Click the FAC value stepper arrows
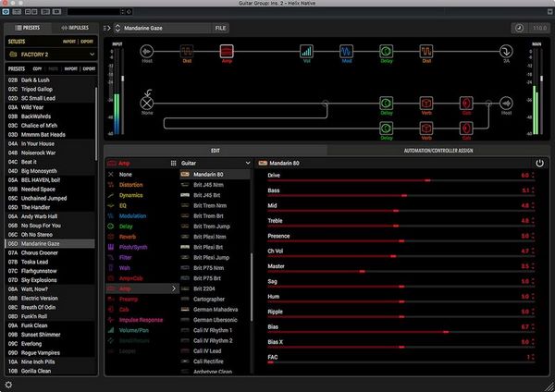Viewport: 555px width, 392px height. [x=533, y=357]
